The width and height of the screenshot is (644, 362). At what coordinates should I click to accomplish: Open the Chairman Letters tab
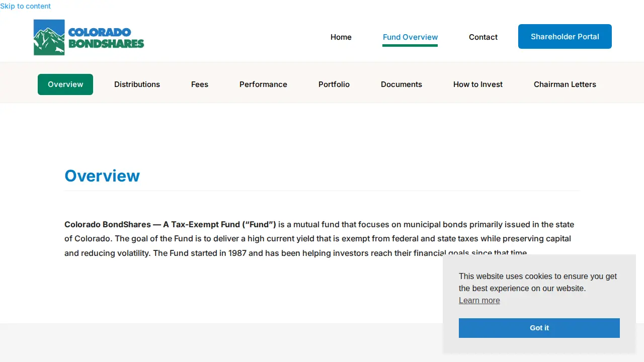pos(565,84)
